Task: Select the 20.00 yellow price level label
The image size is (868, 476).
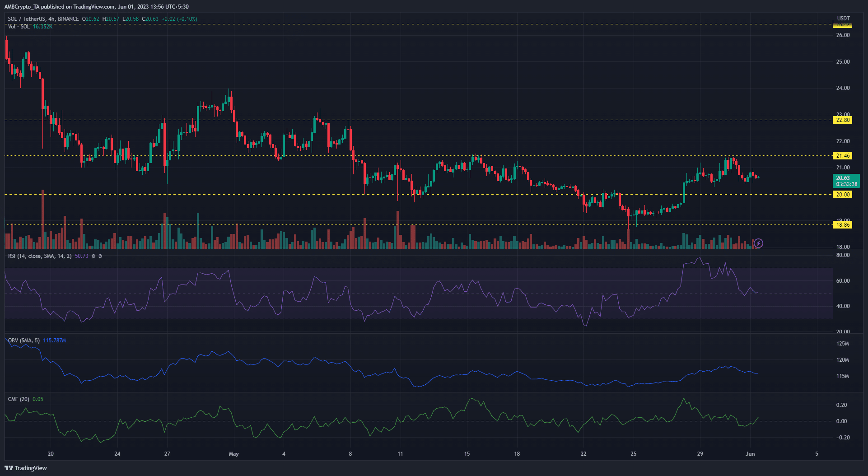Action: pyautogui.click(x=843, y=195)
